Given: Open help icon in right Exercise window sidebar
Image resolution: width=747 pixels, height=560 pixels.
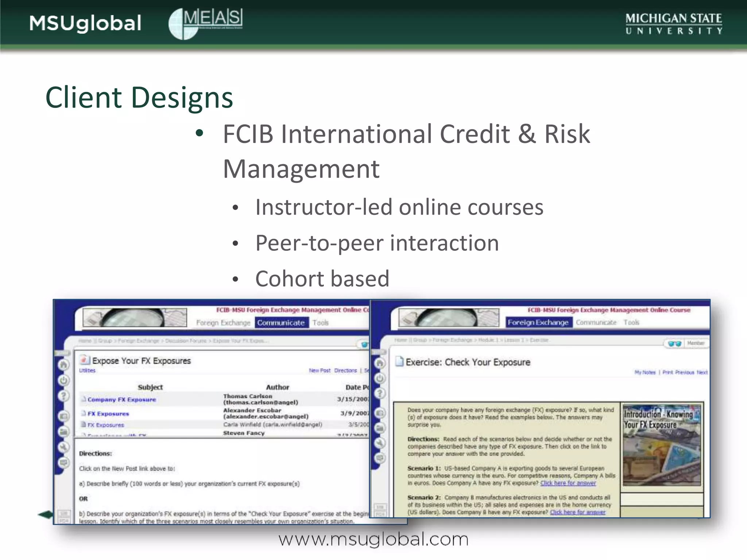Looking at the screenshot, I should pyautogui.click(x=380, y=393).
